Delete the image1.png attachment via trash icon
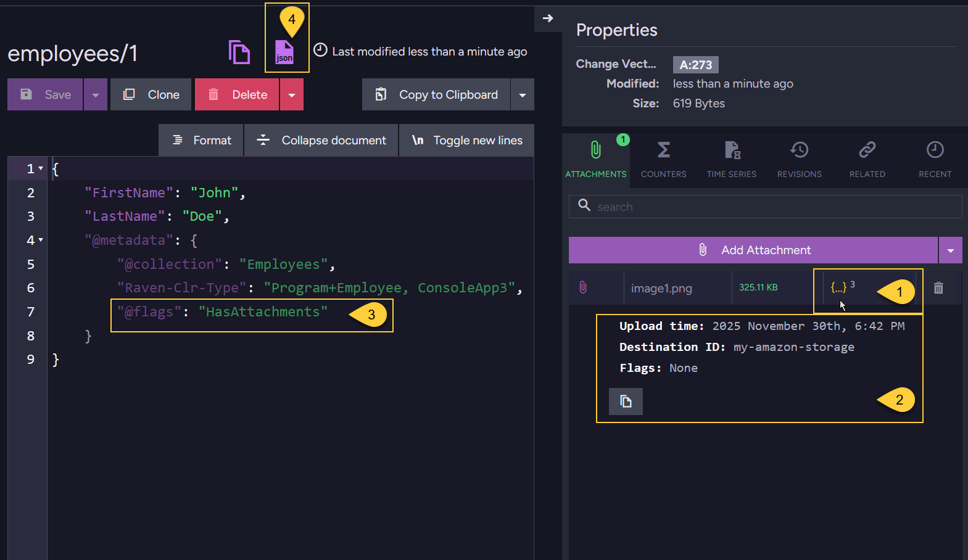 [x=938, y=288]
